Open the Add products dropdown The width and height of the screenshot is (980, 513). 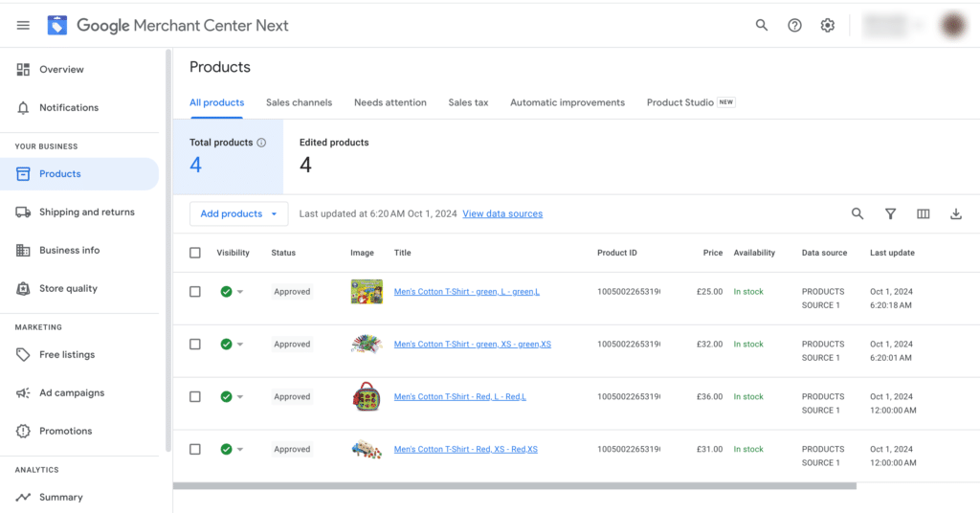(238, 213)
